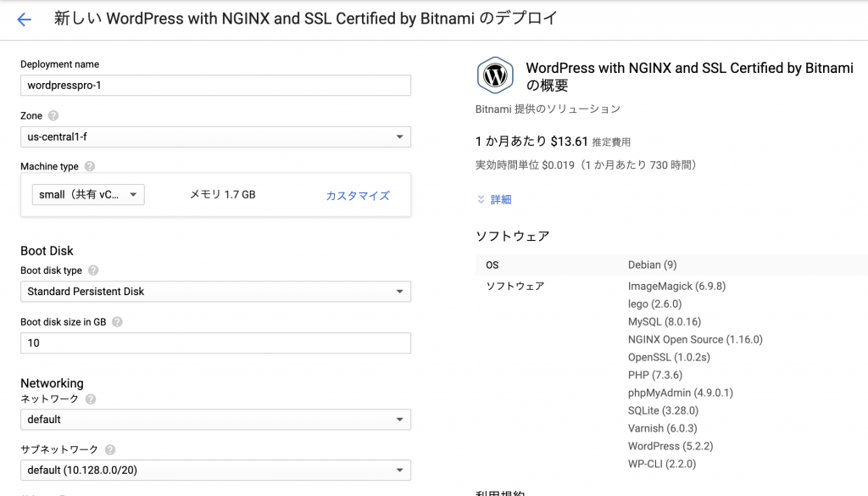The image size is (868, 496).
Task: Show the サブネットワーク help icon
Action: pos(109,449)
